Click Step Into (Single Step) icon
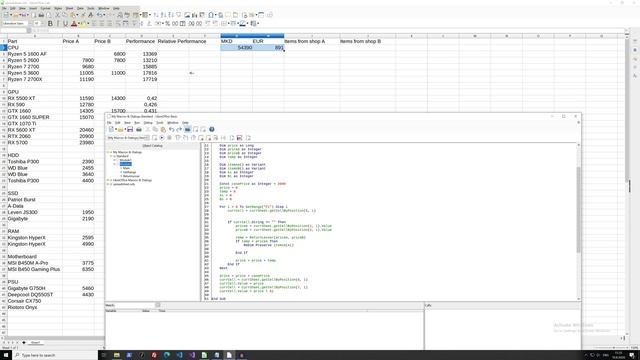Viewport: 640px width, 360px height. [x=185, y=138]
